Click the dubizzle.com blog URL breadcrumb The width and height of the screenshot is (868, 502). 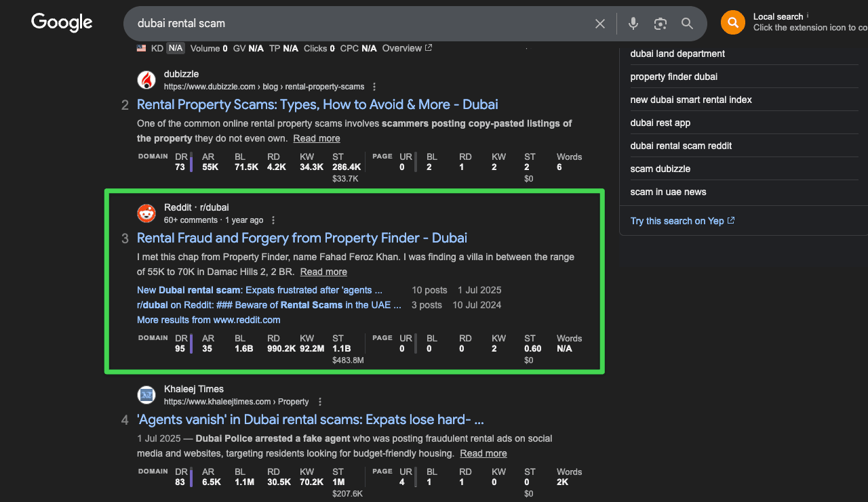pos(264,87)
